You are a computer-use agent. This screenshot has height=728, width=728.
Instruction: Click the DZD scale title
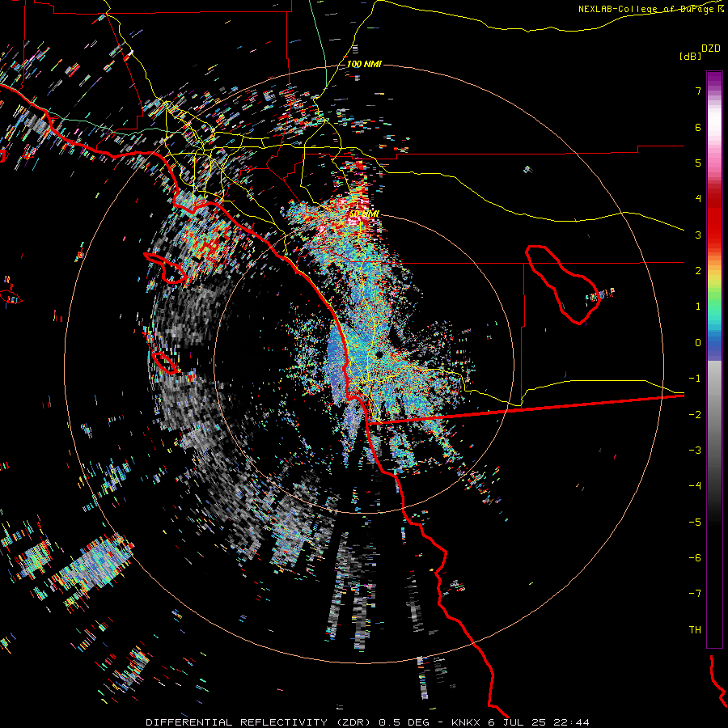710,49
